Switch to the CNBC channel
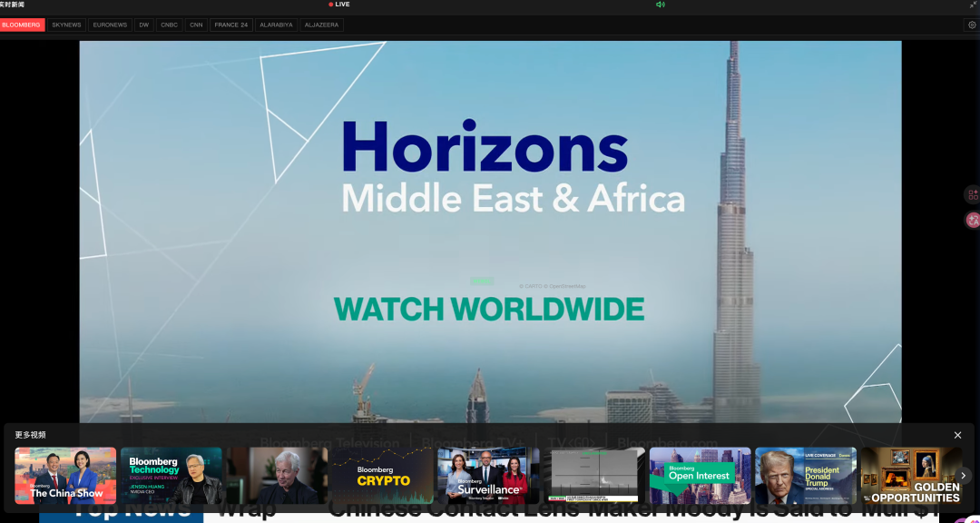Viewport: 980px width, 523px height. [x=170, y=25]
